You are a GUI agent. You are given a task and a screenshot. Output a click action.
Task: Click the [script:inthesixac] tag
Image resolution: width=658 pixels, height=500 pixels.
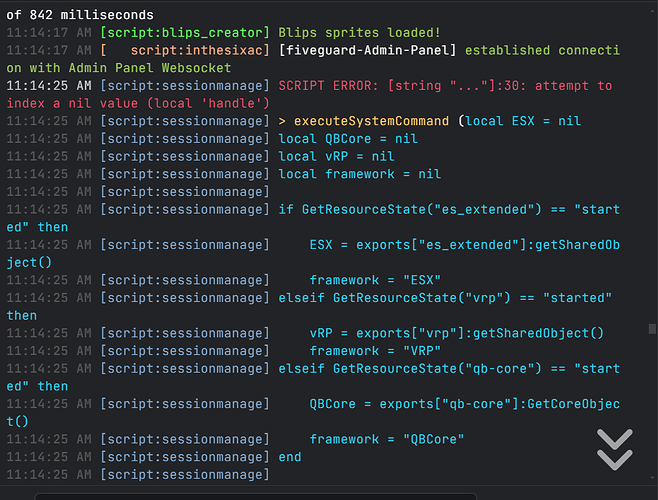click(x=185, y=50)
